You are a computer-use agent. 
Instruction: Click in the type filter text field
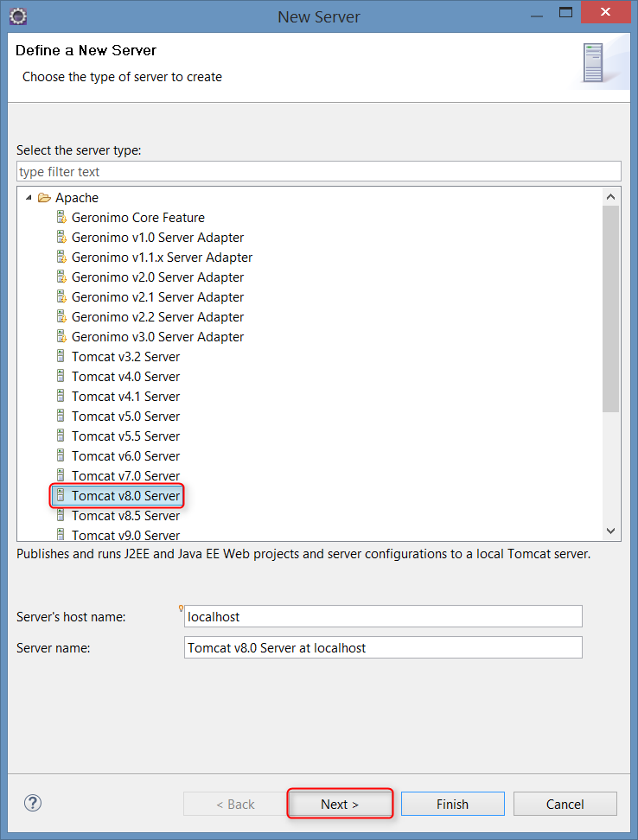click(x=319, y=171)
